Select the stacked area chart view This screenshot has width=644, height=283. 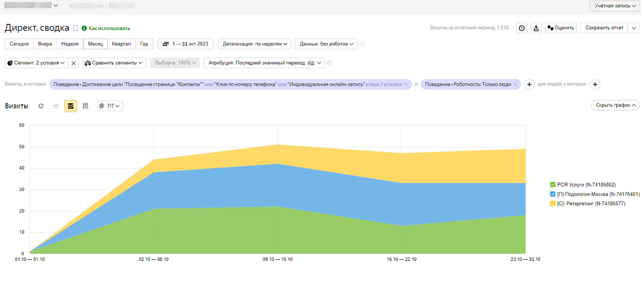pyautogui.click(x=70, y=106)
